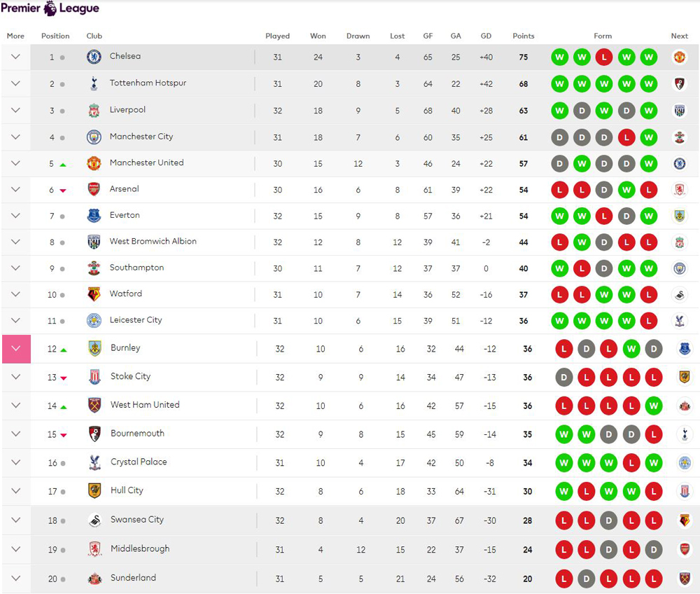Expand the Sunderland row chevron
Image resolution: width=700 pixels, height=594 pixels.
point(15,579)
